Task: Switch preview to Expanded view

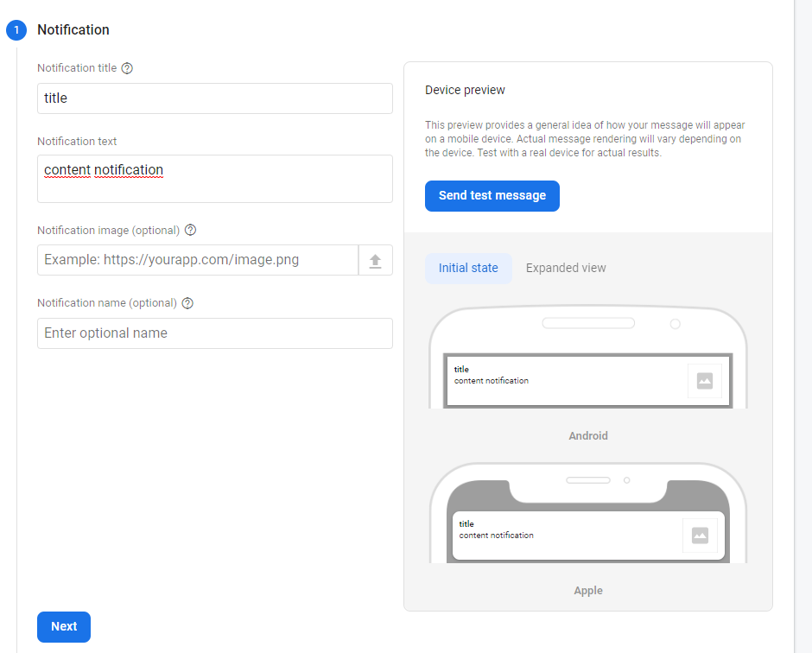Action: (566, 268)
